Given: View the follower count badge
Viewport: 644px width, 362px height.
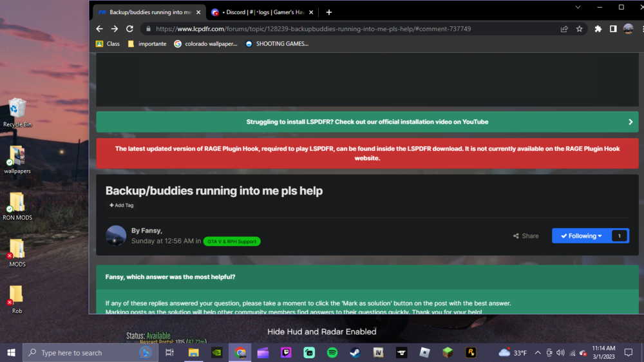Looking at the screenshot, I should click(620, 236).
